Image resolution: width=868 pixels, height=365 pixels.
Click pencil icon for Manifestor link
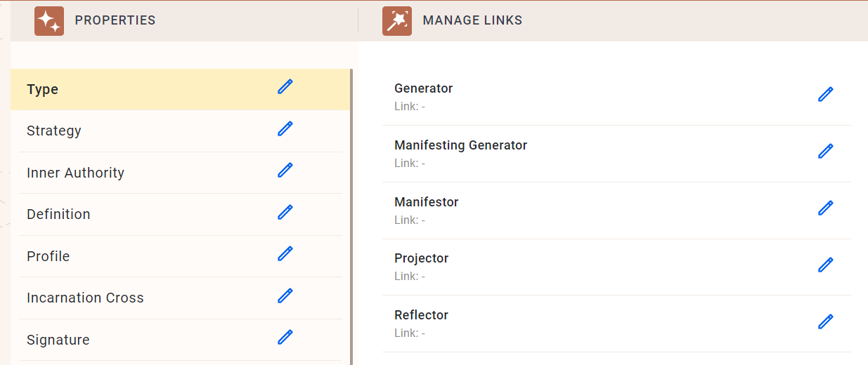pos(826,208)
